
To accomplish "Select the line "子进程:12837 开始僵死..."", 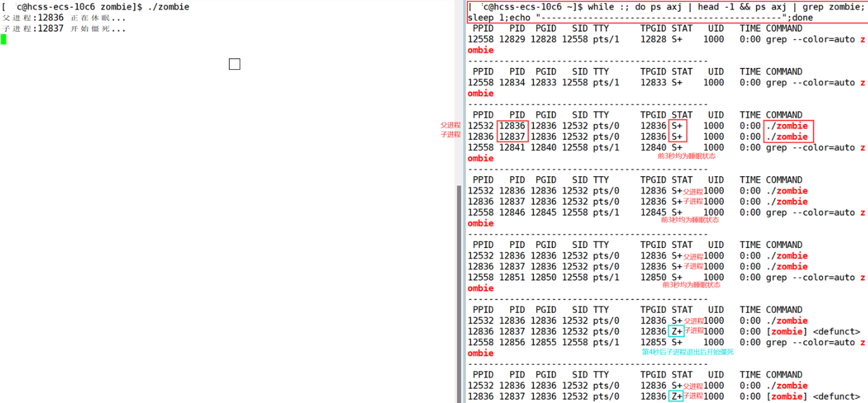I will 64,29.
